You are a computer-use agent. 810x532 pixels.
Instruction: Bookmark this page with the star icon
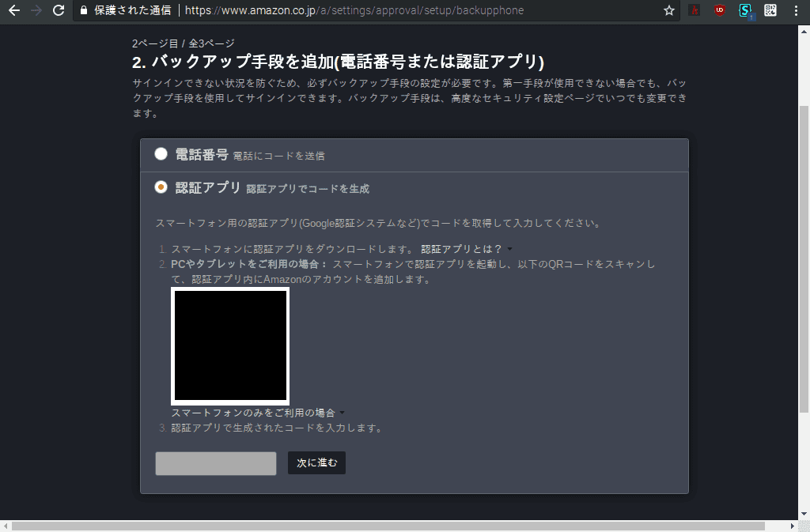669,10
